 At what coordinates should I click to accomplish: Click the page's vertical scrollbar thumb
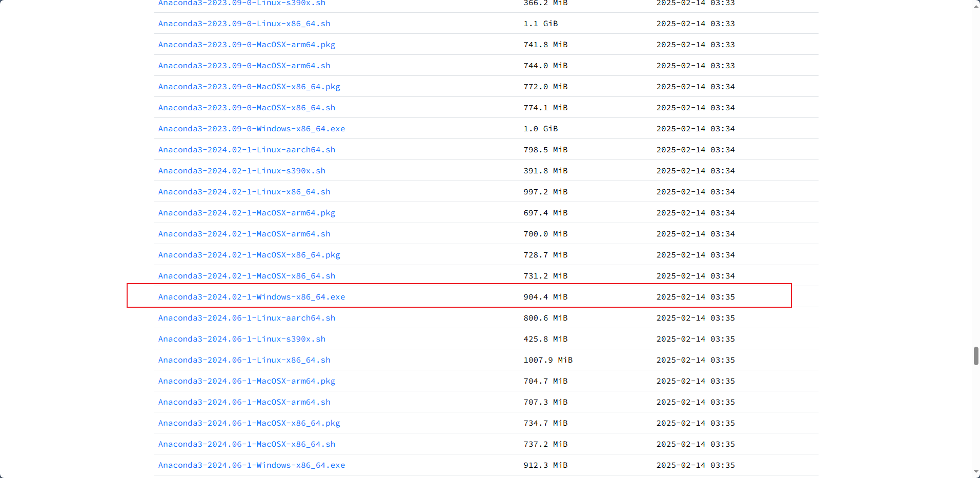coord(976,356)
